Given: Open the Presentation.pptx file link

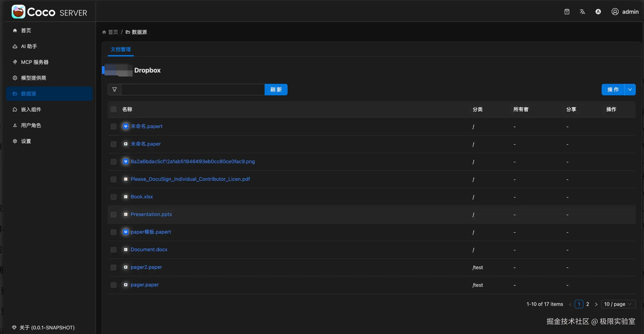Looking at the screenshot, I should pyautogui.click(x=151, y=214).
